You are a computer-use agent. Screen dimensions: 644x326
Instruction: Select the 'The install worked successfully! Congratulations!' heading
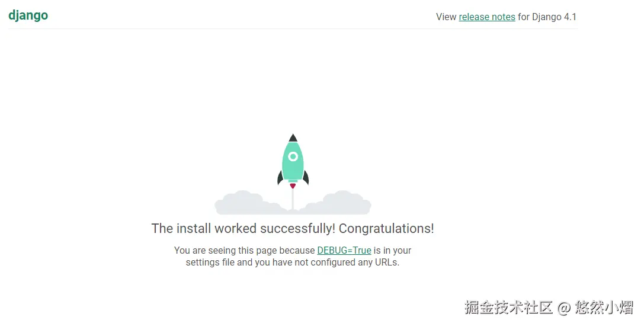(293, 229)
